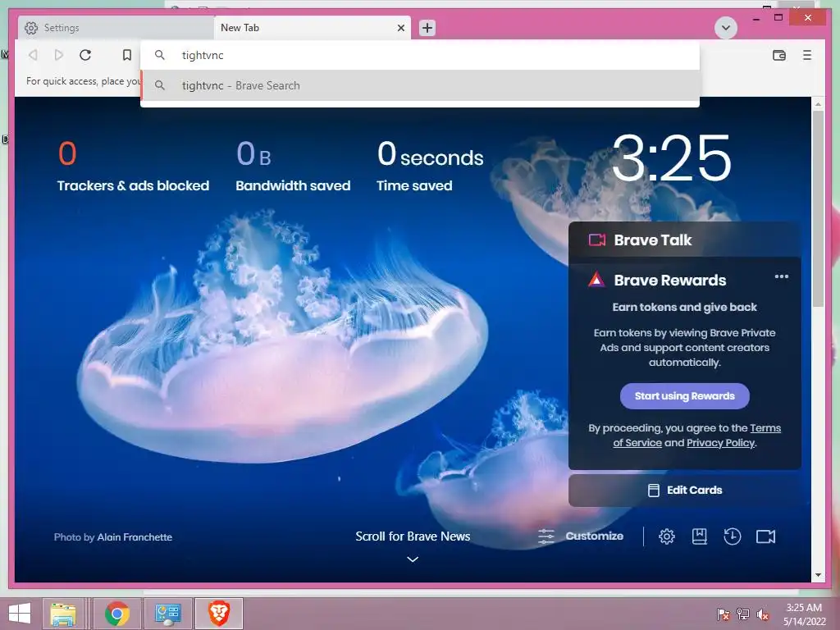Image resolution: width=840 pixels, height=630 pixels.
Task: Select the New Tab tab
Action: tap(313, 28)
